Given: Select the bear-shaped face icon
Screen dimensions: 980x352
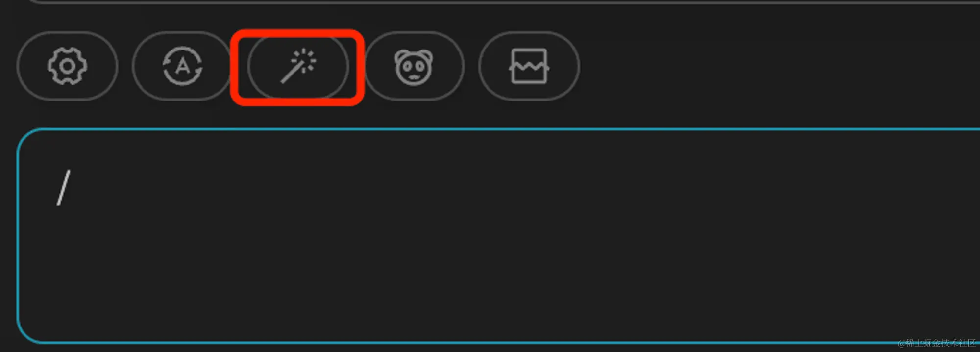Looking at the screenshot, I should 414,67.
